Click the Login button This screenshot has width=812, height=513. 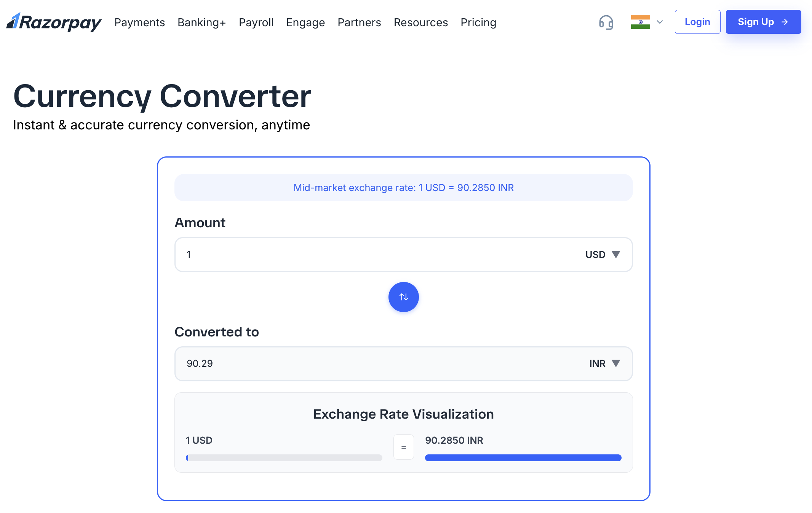(697, 22)
